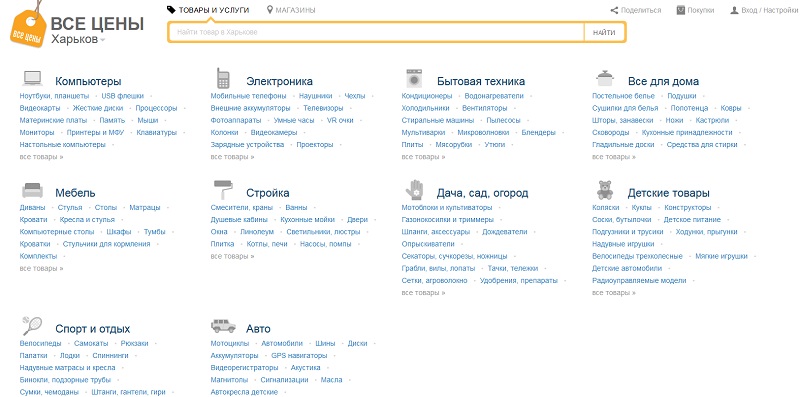Click все товары » under Стройка
The width and height of the screenshot is (800, 397).
coord(232,256)
